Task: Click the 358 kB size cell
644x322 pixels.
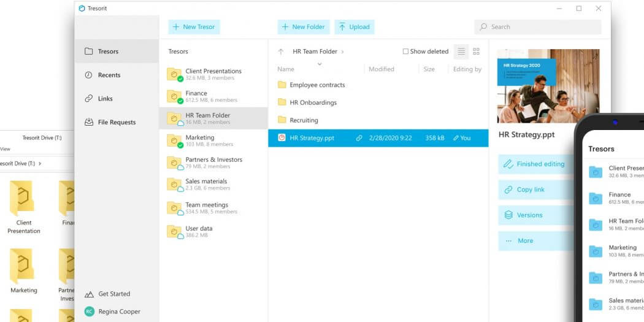Action: 434,138
